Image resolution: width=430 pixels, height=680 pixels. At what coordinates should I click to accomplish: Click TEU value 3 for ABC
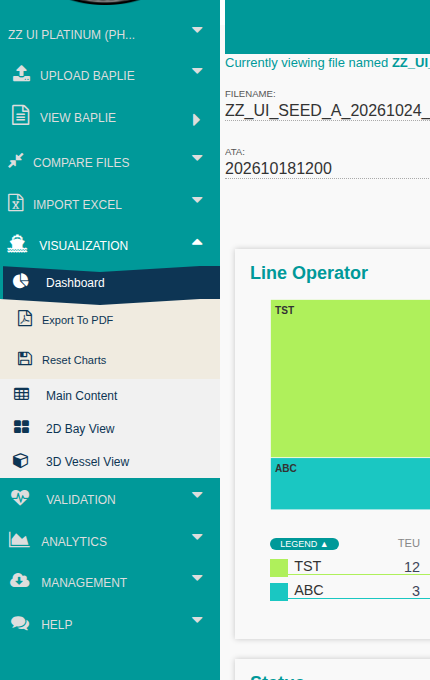[416, 591]
